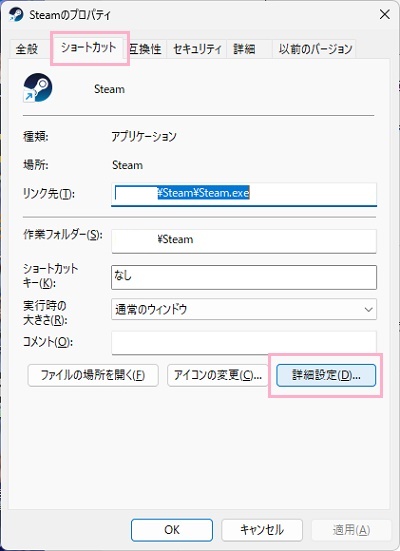Click the empty コメント field
The height and width of the screenshot is (551, 400).
244,342
